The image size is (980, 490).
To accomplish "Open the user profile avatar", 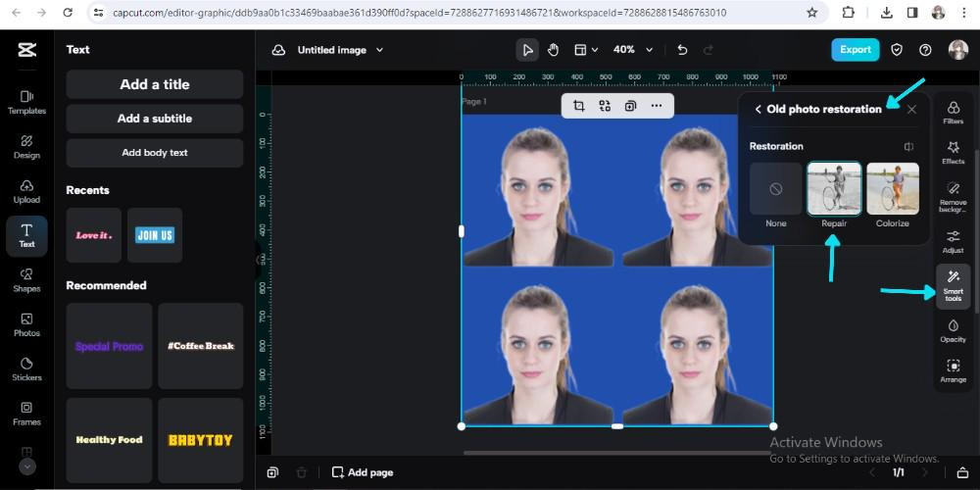I will pos(958,50).
